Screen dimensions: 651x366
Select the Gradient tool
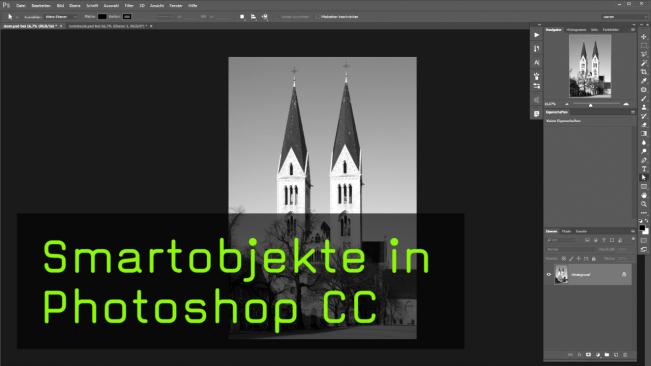(644, 134)
